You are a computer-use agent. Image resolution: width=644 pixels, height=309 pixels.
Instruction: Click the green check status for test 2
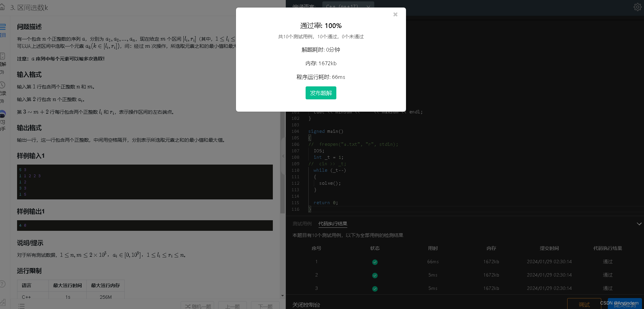click(375, 276)
